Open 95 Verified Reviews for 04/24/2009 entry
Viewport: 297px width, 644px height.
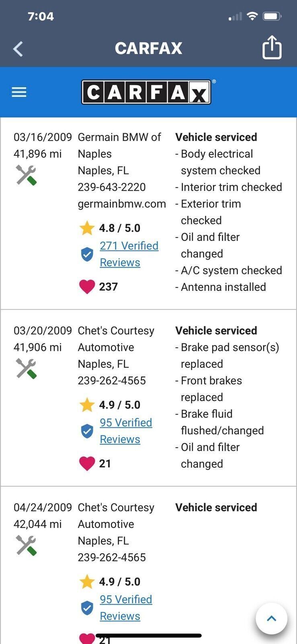[x=126, y=608]
